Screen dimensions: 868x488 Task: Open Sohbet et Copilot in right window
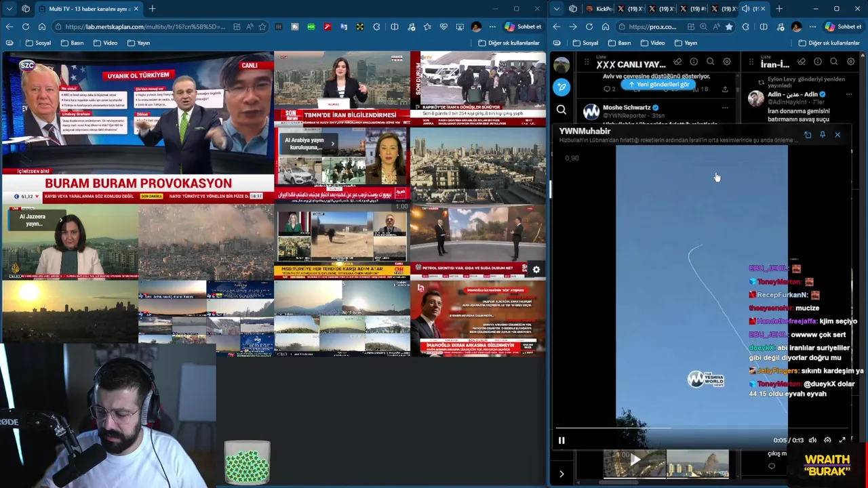point(844,26)
